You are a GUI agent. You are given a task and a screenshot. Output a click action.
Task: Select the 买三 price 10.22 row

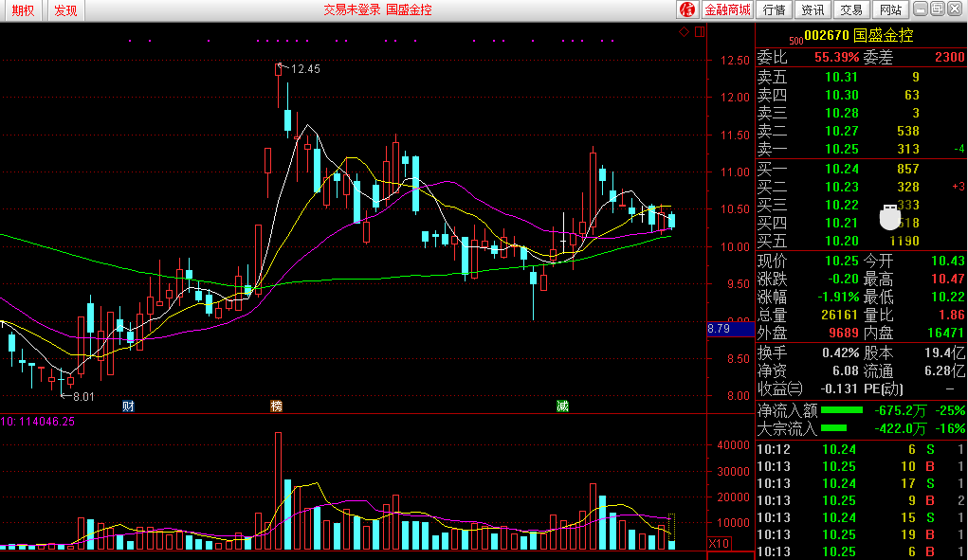[x=861, y=205]
